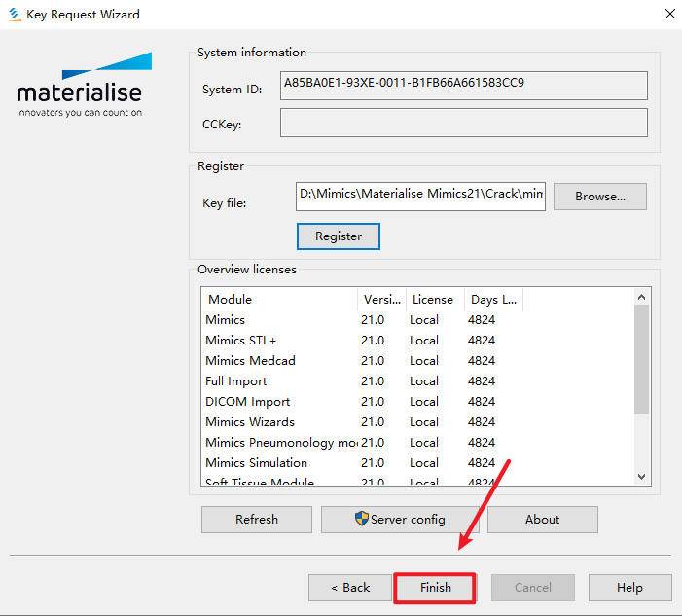
Task: Click the Finish button
Action: click(435, 588)
